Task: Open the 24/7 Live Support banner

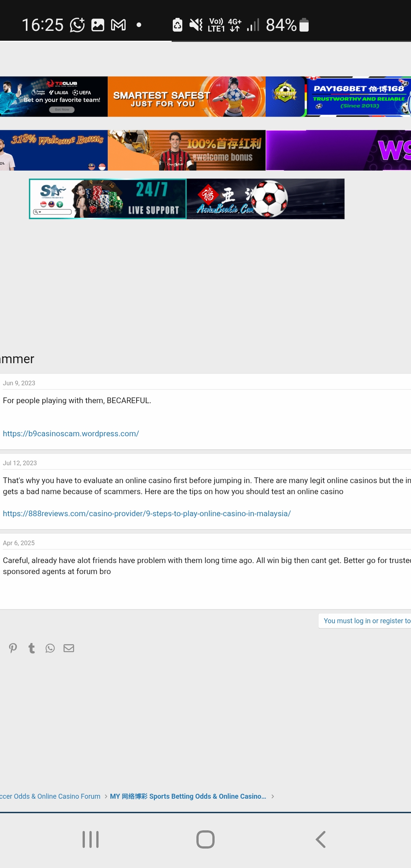Action: click(x=108, y=199)
